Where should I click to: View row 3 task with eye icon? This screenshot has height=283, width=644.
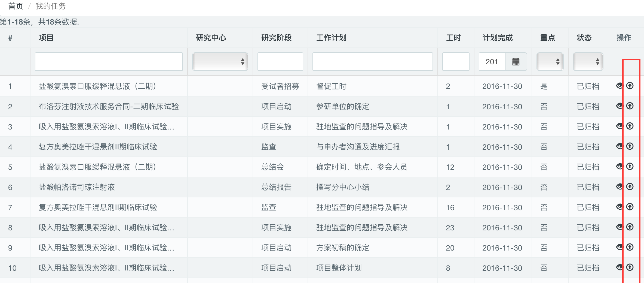click(x=620, y=126)
